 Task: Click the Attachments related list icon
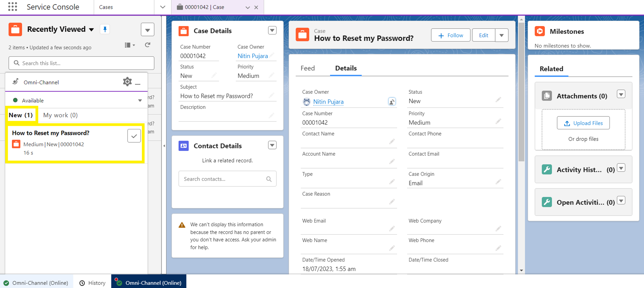[x=547, y=96]
